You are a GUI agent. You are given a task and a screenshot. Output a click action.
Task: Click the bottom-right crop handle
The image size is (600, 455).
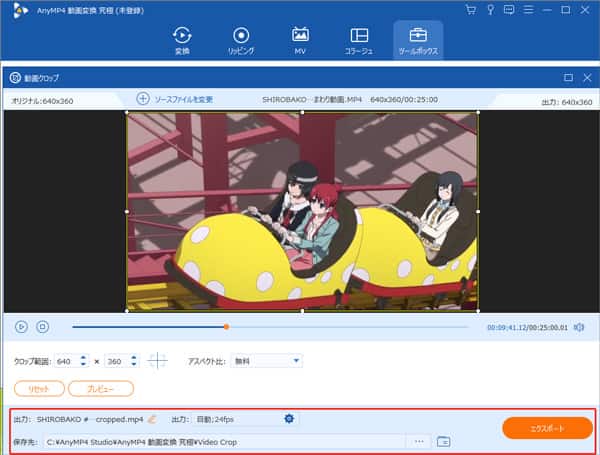coord(478,311)
